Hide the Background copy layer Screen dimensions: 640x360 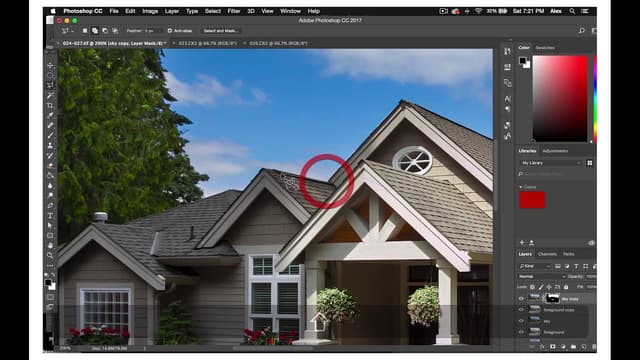[521, 310]
